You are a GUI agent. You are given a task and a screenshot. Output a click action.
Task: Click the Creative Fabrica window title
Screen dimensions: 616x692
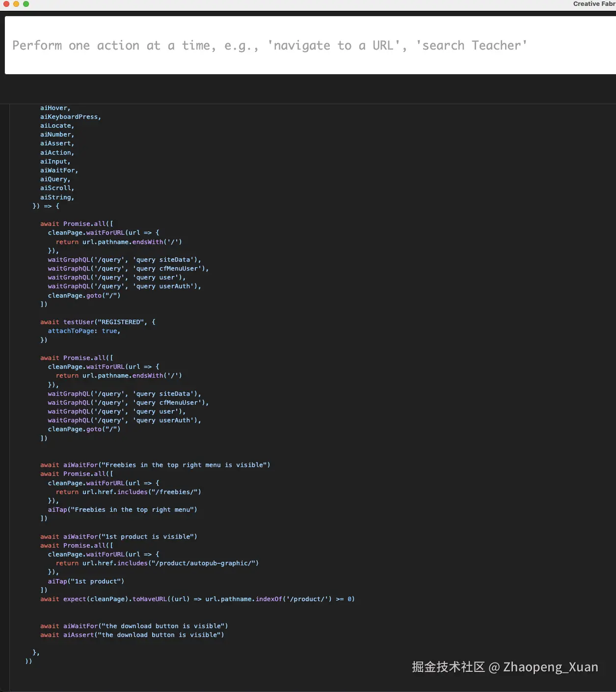(x=594, y=4)
